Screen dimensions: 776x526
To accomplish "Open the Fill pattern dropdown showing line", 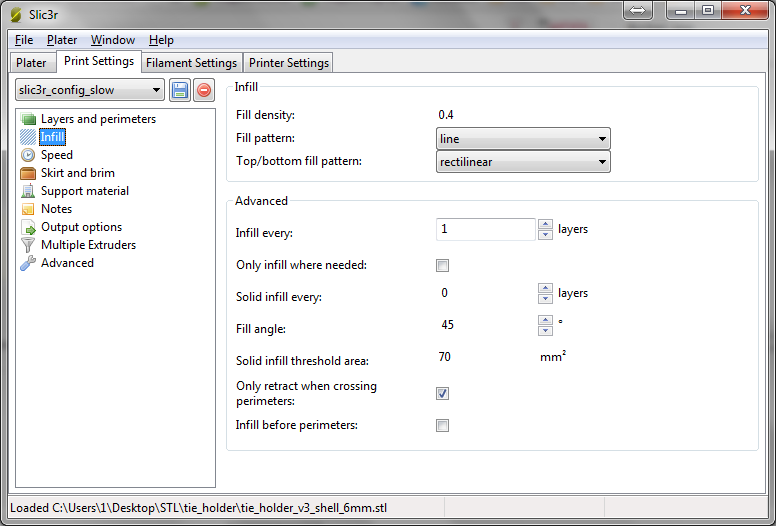I will click(523, 139).
